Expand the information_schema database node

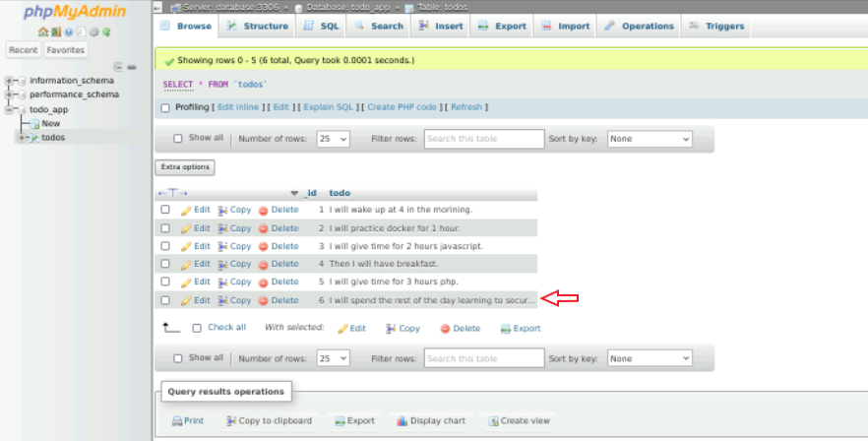pos(10,81)
